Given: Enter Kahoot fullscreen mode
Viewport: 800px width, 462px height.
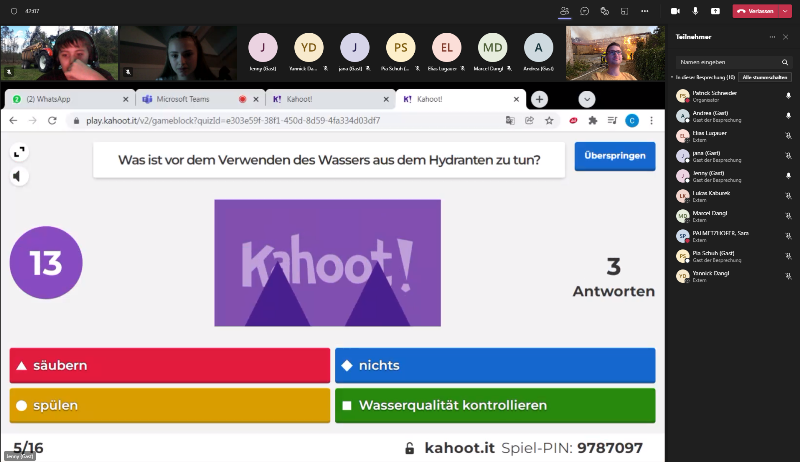Looking at the screenshot, I should pos(18,152).
